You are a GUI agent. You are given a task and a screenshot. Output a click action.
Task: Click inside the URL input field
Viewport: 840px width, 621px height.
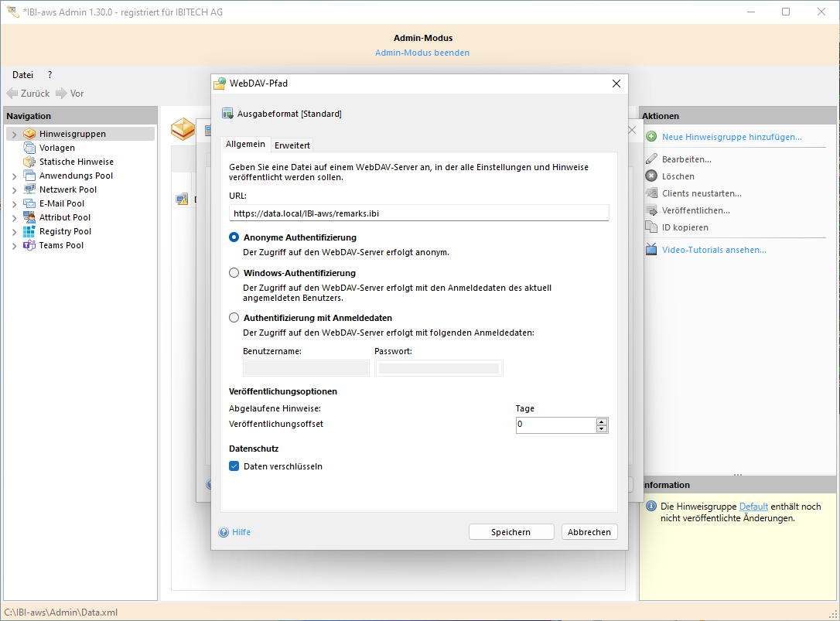418,213
